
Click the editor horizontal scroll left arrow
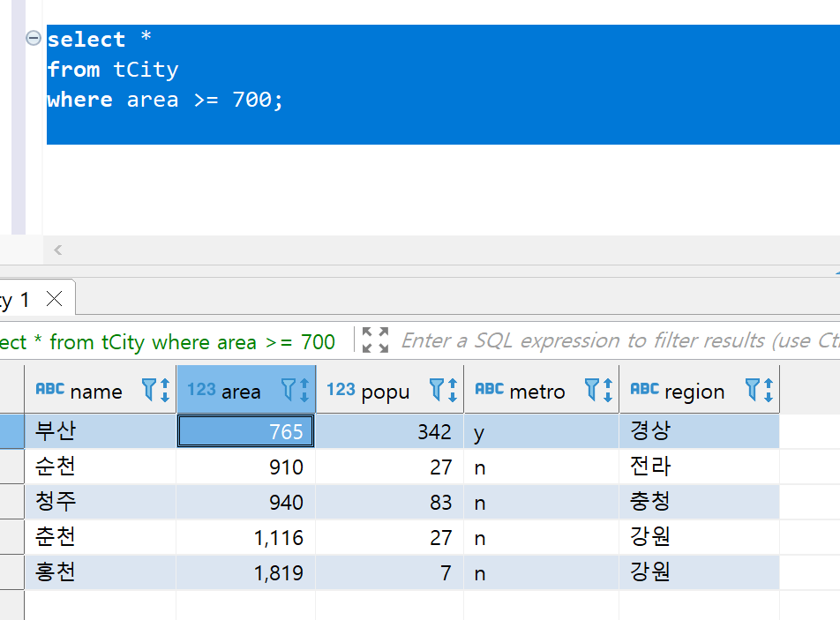click(58, 250)
